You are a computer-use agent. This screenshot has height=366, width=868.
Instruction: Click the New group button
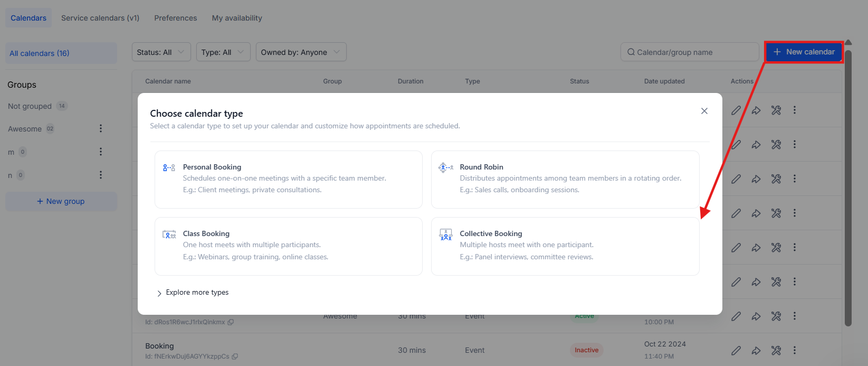click(x=61, y=201)
